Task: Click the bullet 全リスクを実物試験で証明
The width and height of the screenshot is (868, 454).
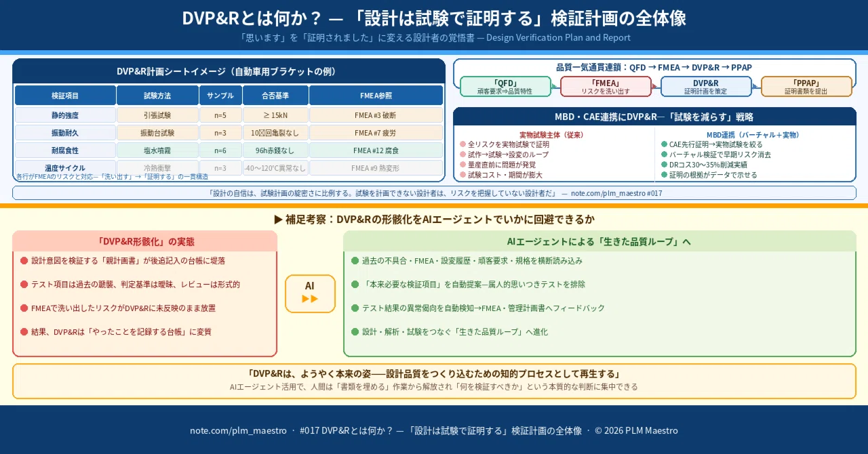Action: 504,144
